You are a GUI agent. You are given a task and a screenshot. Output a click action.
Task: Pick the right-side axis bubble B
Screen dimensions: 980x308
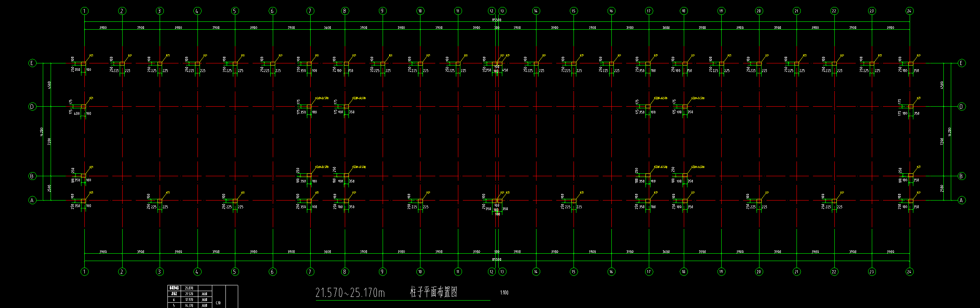tap(961, 176)
